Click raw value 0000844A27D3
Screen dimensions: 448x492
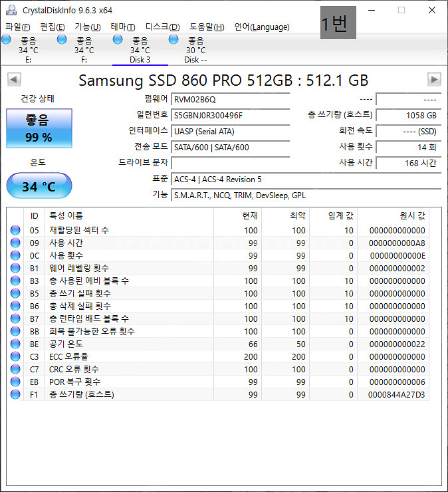coord(397,395)
